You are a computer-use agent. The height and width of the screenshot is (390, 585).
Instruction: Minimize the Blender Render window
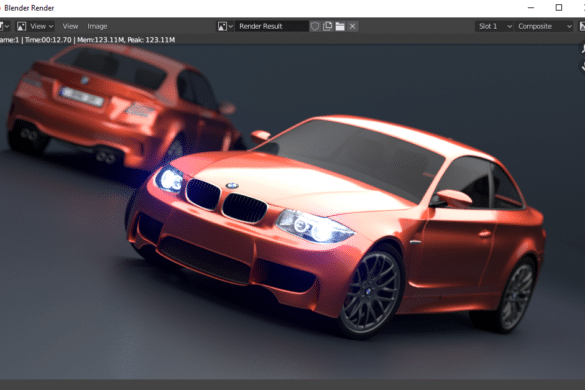(531, 8)
